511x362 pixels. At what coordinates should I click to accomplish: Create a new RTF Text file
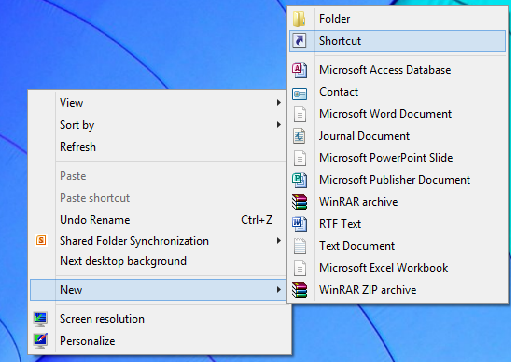coord(397,224)
